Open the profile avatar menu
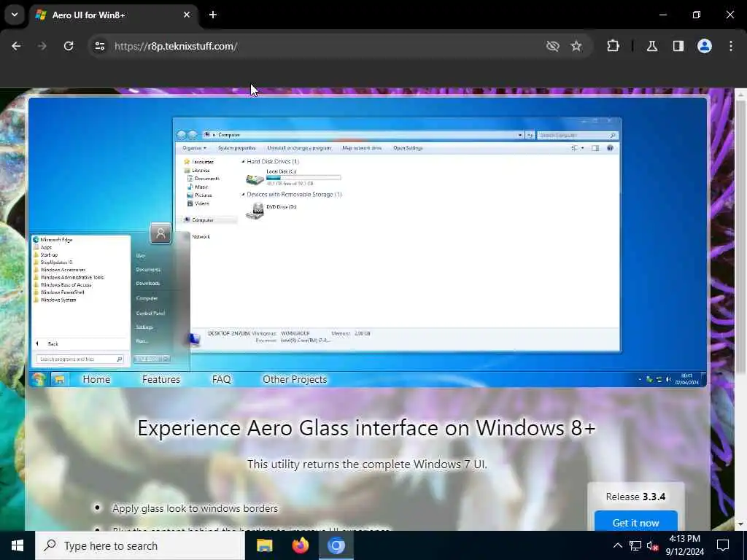The width and height of the screenshot is (747, 560). (x=705, y=46)
